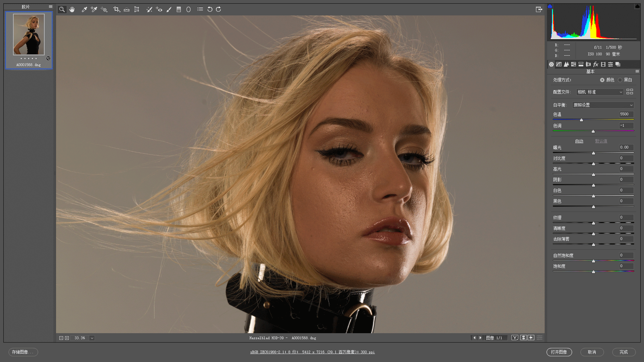Select the Hand tool
This screenshot has height=362, width=644.
tap(72, 9)
